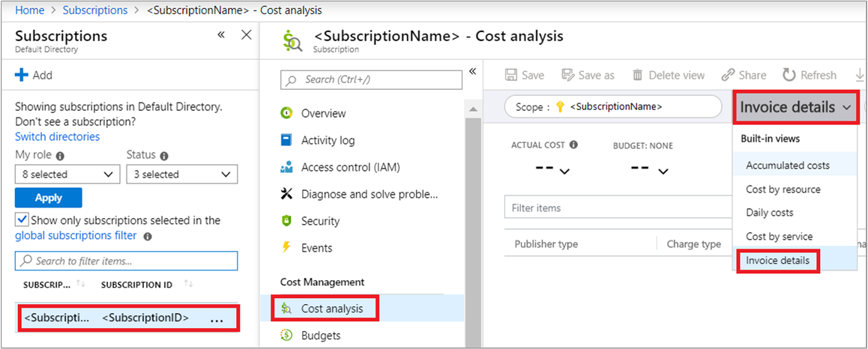868x349 pixels.
Task: Click the Save disk icon
Action: pos(511,75)
